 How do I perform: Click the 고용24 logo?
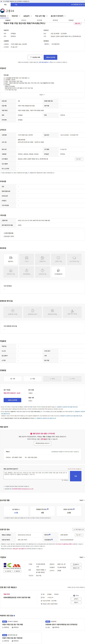click(x=7, y=11)
